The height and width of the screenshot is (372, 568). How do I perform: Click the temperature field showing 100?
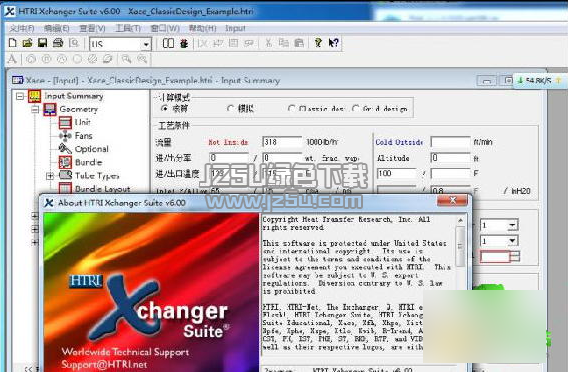(x=397, y=173)
